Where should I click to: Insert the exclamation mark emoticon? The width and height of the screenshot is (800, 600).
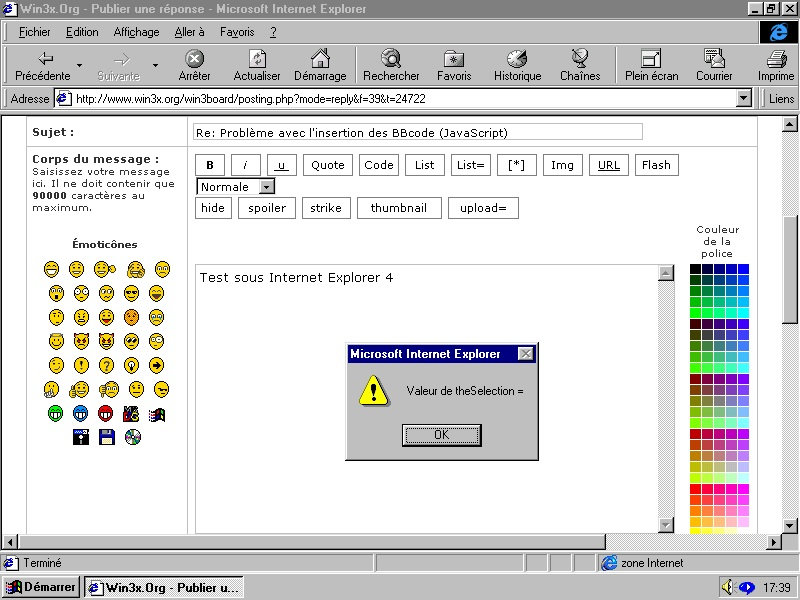81,365
